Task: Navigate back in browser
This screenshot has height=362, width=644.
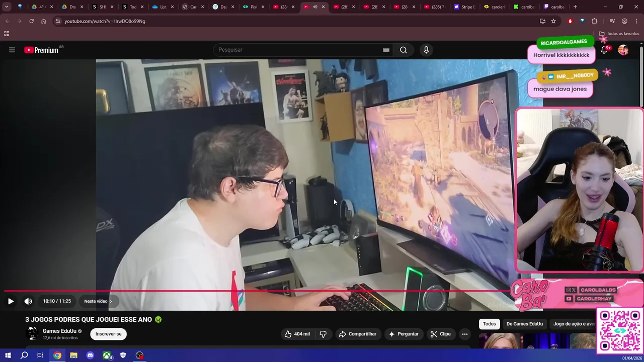Action: [x=7, y=21]
